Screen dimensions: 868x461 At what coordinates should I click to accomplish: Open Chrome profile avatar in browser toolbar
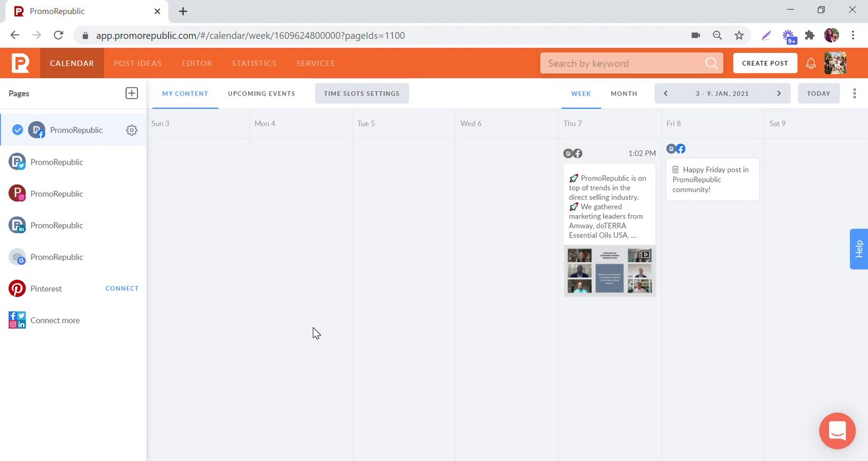(x=831, y=35)
